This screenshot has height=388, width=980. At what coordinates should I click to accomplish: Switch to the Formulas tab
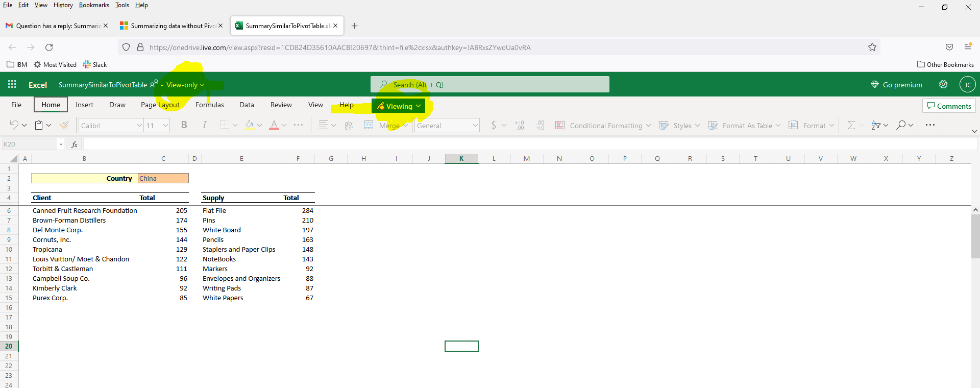coord(210,105)
